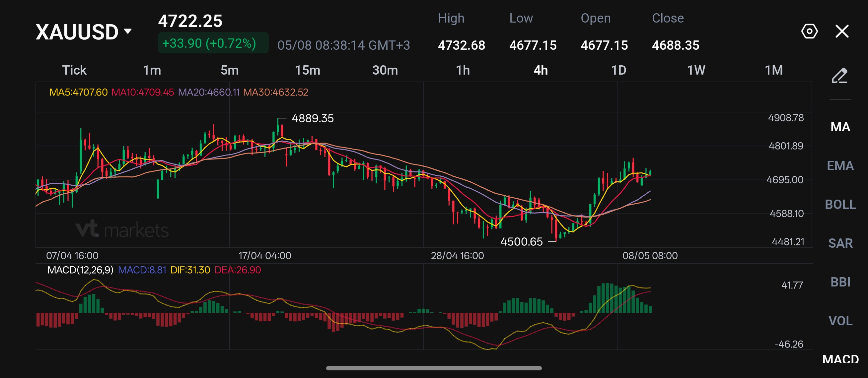Tap the MACD(12,26,9) parameters label

[x=80, y=270]
